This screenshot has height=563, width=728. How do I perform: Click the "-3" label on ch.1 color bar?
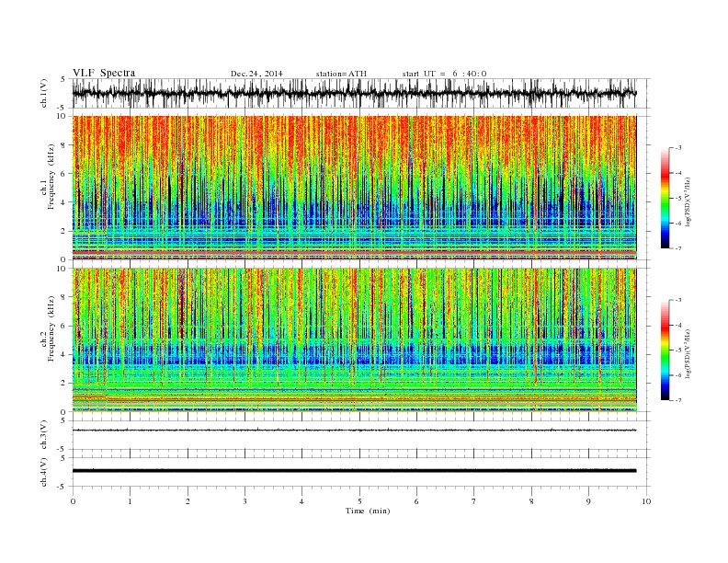tap(678, 148)
